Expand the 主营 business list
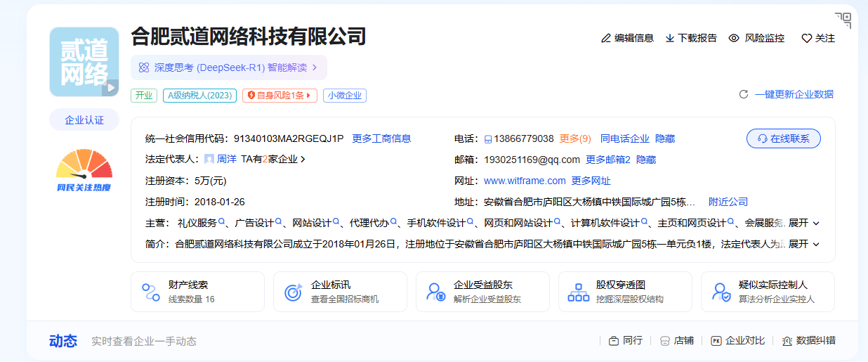868x362 pixels. [804, 223]
